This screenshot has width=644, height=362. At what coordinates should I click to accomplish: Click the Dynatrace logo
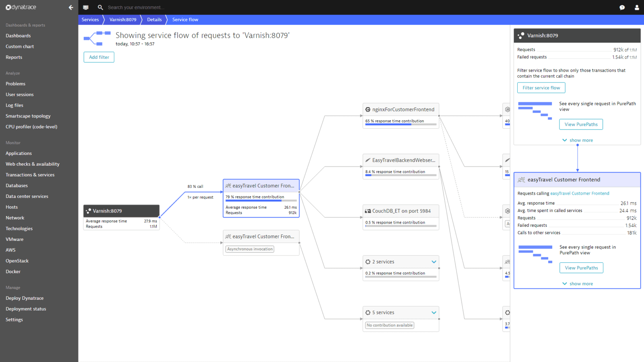pos(21,7)
